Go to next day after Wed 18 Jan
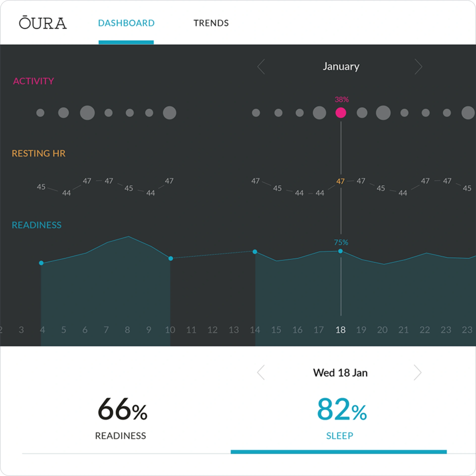 pos(418,372)
